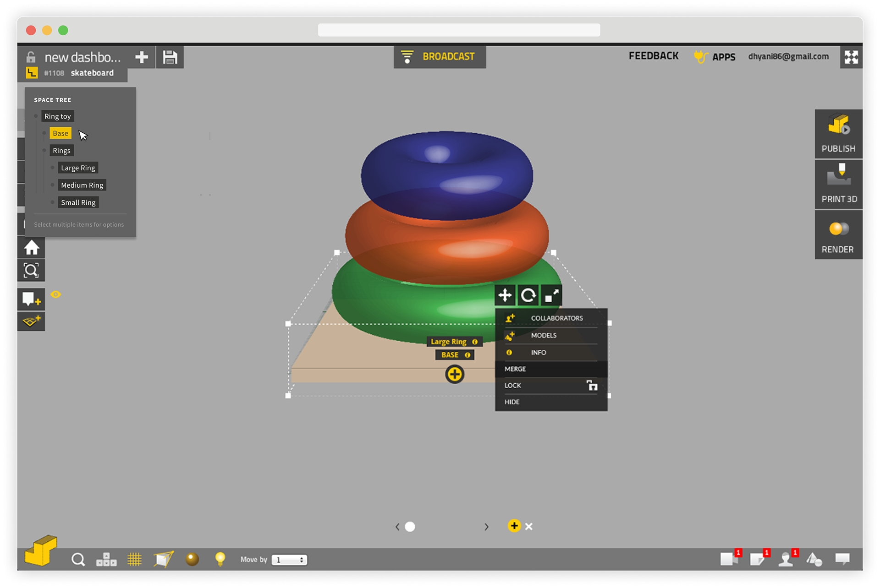Click zoom-to-fit magnifier icon

pos(31,270)
